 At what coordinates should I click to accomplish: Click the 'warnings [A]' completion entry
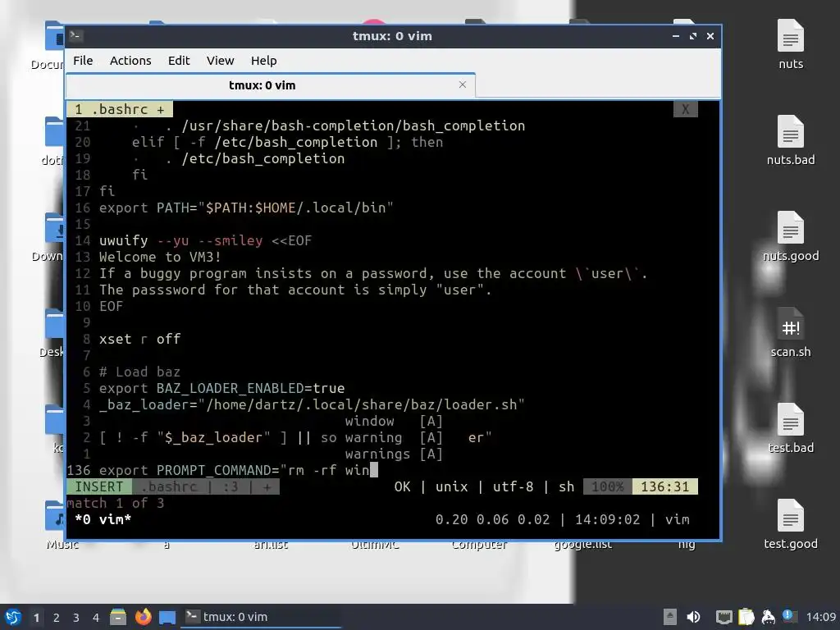pos(394,454)
